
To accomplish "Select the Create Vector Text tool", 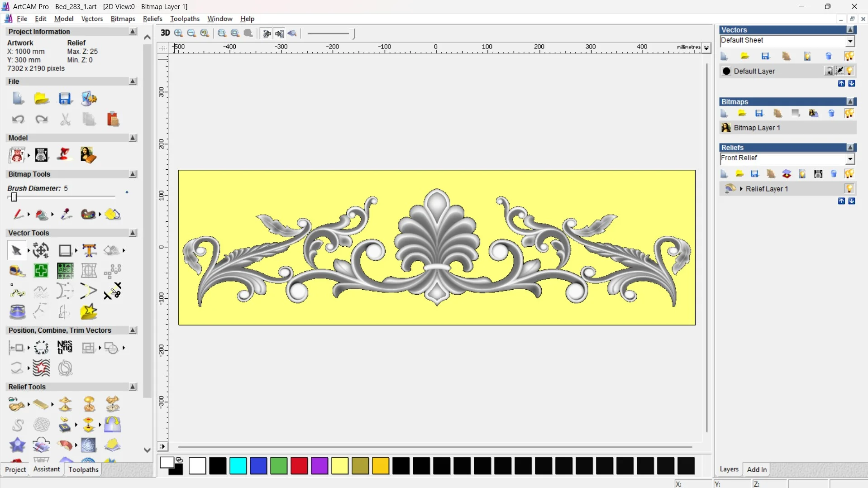I will point(89,250).
